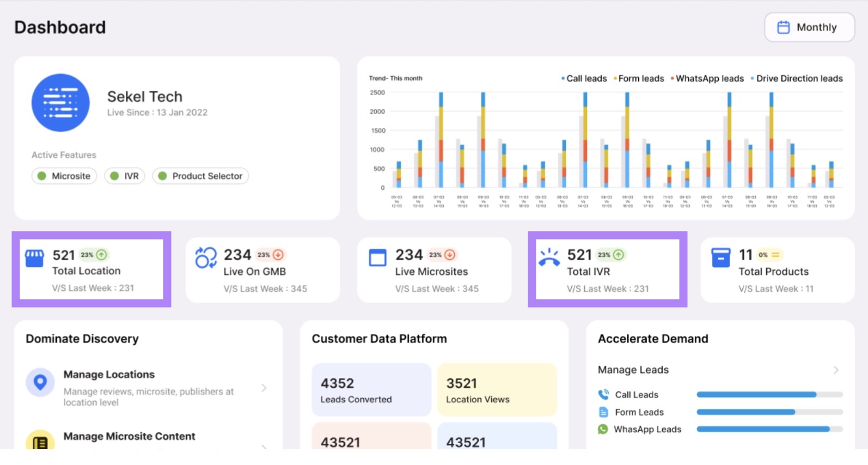Click the Total Location store icon

click(35, 259)
